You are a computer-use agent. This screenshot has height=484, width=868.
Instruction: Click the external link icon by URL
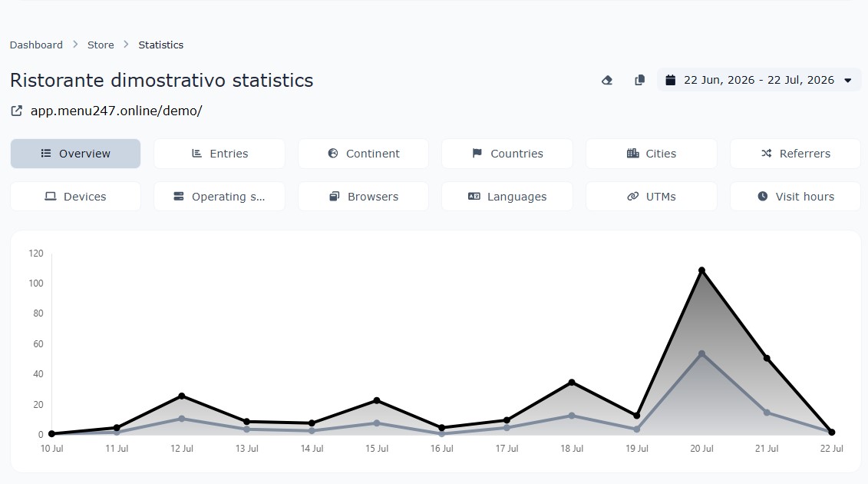(x=17, y=111)
